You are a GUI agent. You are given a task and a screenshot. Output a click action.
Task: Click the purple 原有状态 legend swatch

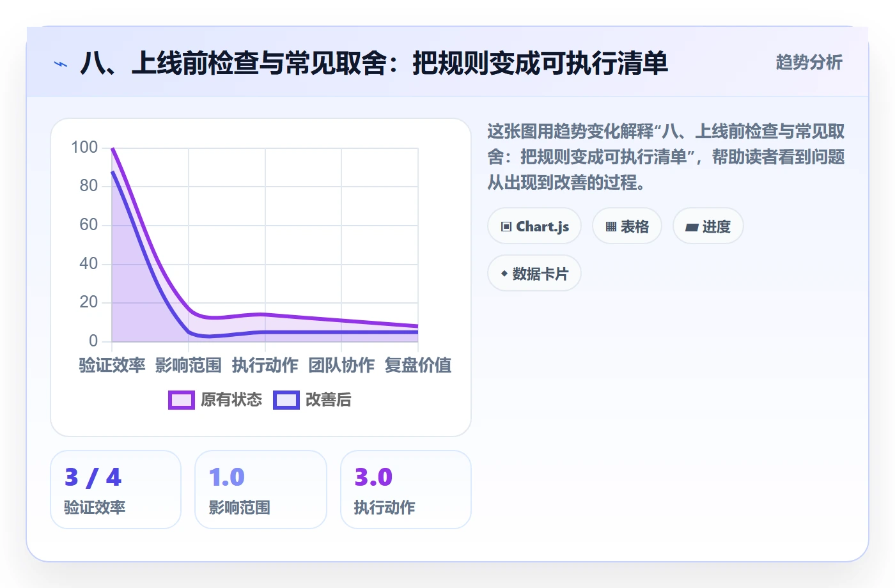pyautogui.click(x=182, y=400)
